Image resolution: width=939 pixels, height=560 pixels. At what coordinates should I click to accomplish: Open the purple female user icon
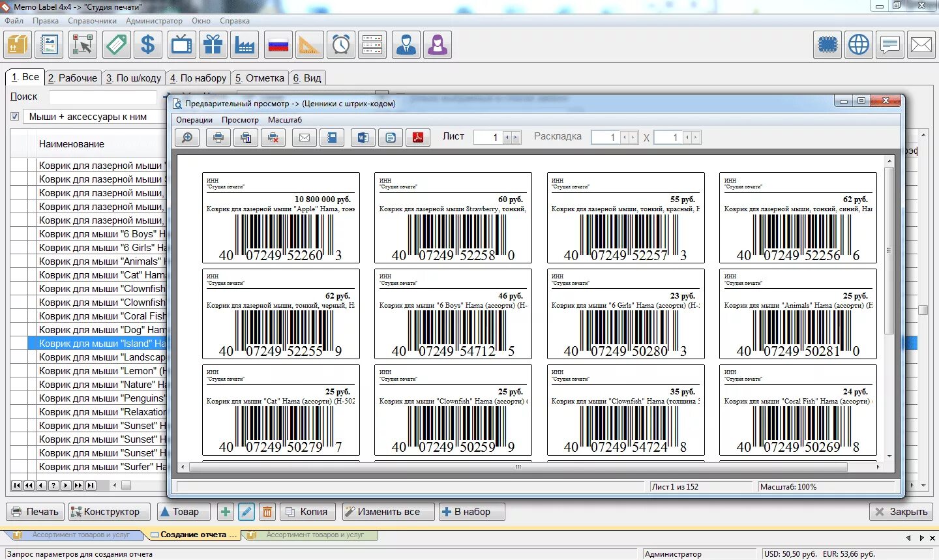click(x=438, y=45)
